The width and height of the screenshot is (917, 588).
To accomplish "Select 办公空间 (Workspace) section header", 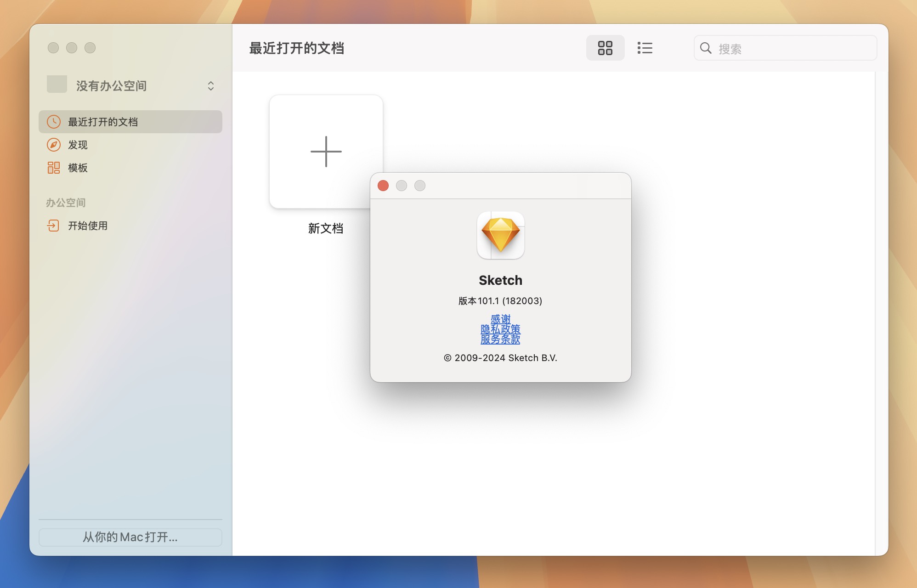I will coord(67,202).
